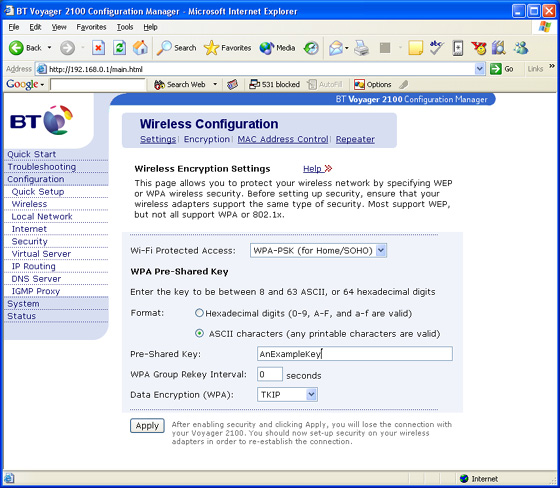Click the Stop icon in the toolbar
Viewport: 560px width, 488px height.
98,48
